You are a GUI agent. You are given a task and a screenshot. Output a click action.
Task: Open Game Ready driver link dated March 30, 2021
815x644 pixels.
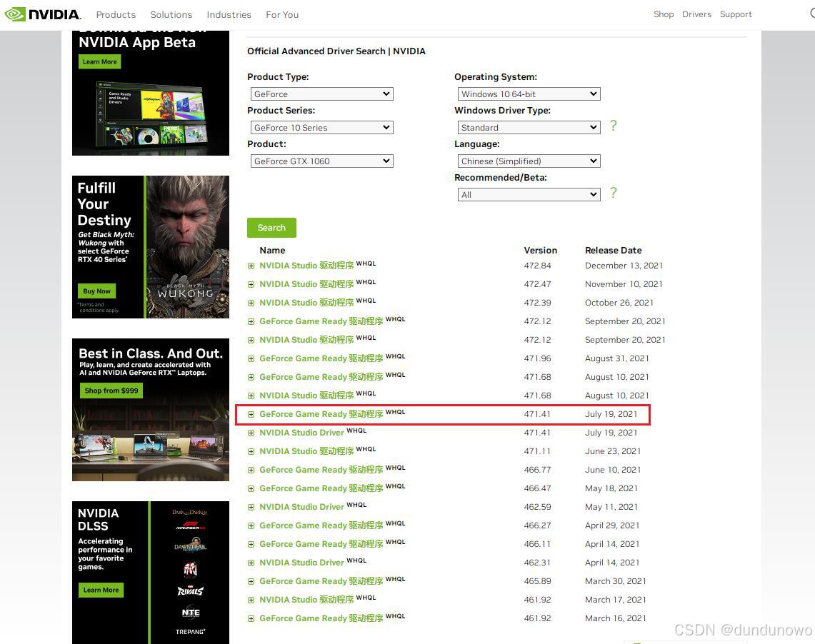(321, 581)
